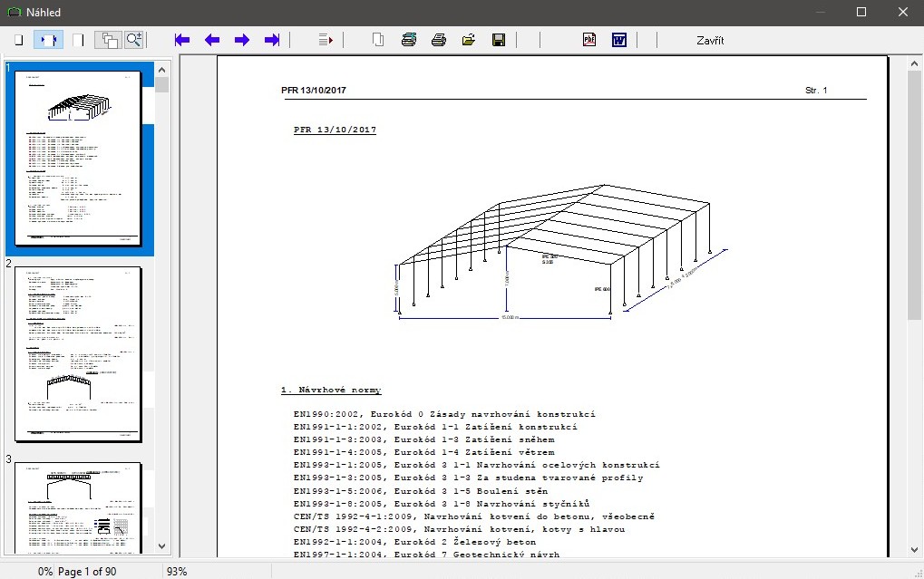Close the Náhled window
The image size is (924, 579).
point(903,12)
